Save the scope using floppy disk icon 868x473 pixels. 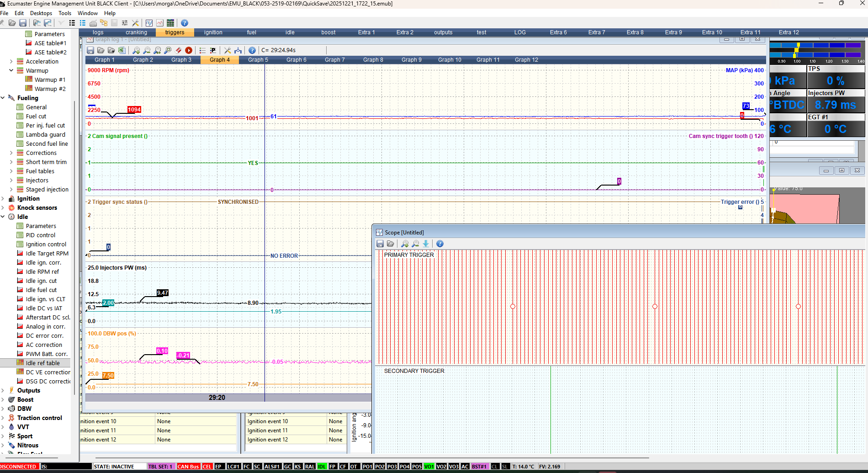click(380, 244)
